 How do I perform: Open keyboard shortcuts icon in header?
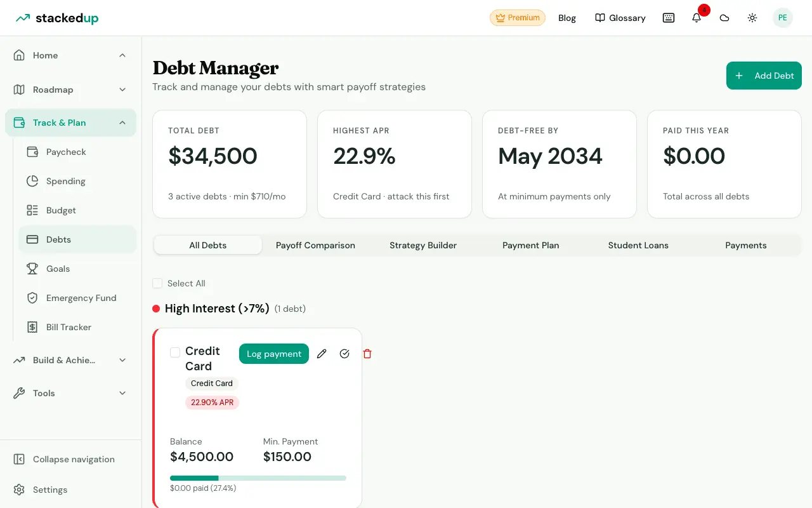(669, 18)
